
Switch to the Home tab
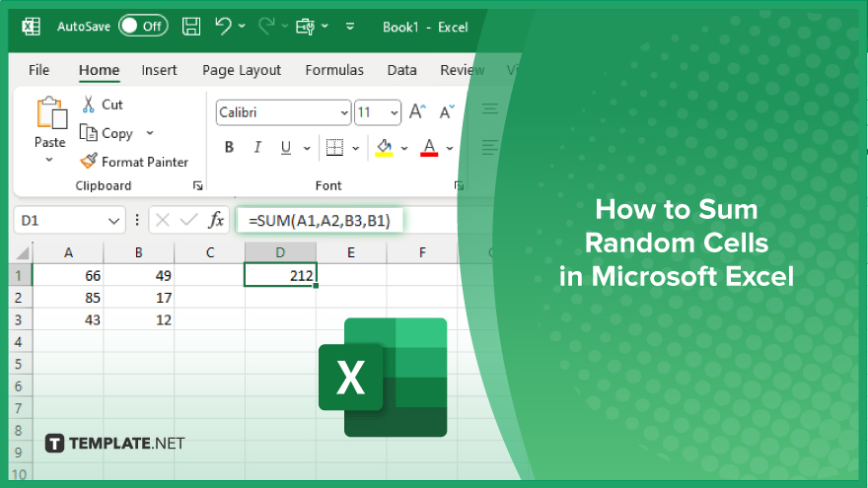pos(99,70)
